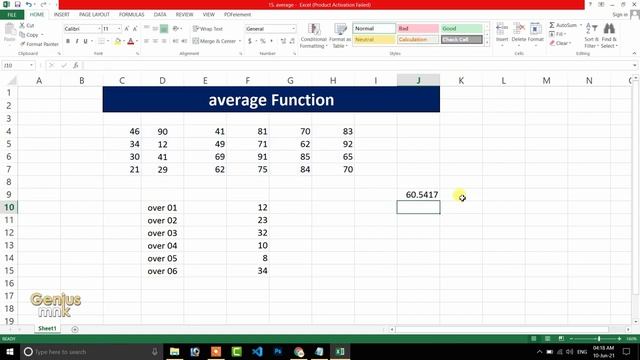This screenshot has height=360, width=640.
Task: Open Format as Table gallery
Action: tap(340, 36)
